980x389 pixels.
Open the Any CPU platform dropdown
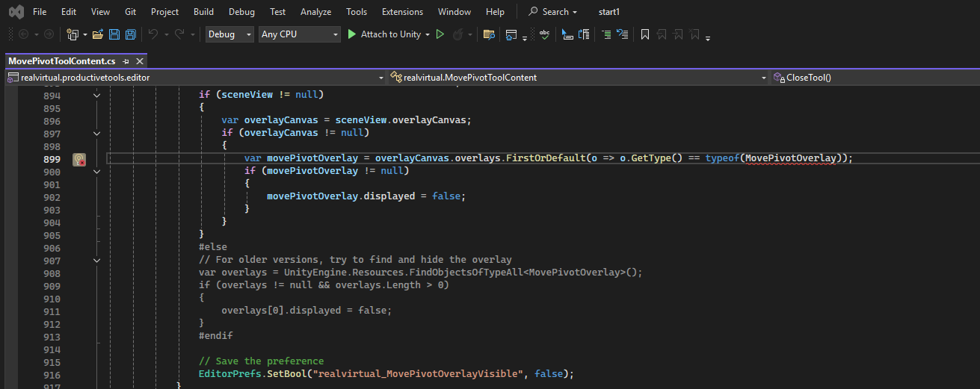(x=299, y=34)
